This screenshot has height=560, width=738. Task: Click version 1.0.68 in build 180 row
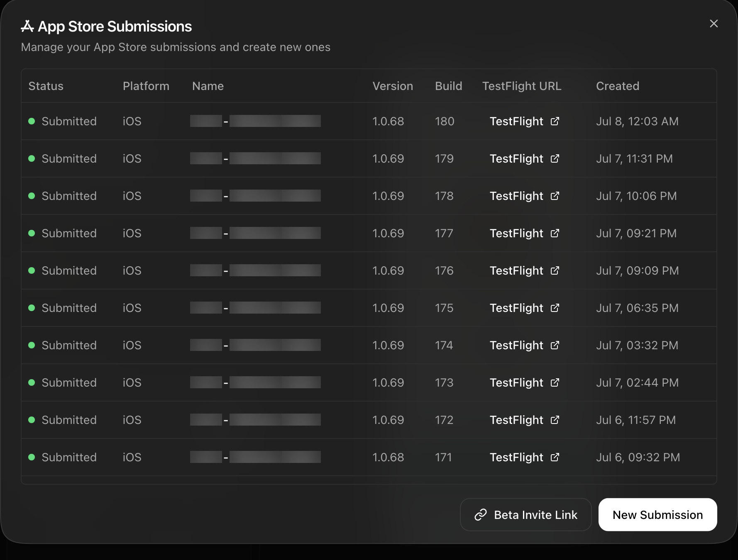pyautogui.click(x=388, y=121)
